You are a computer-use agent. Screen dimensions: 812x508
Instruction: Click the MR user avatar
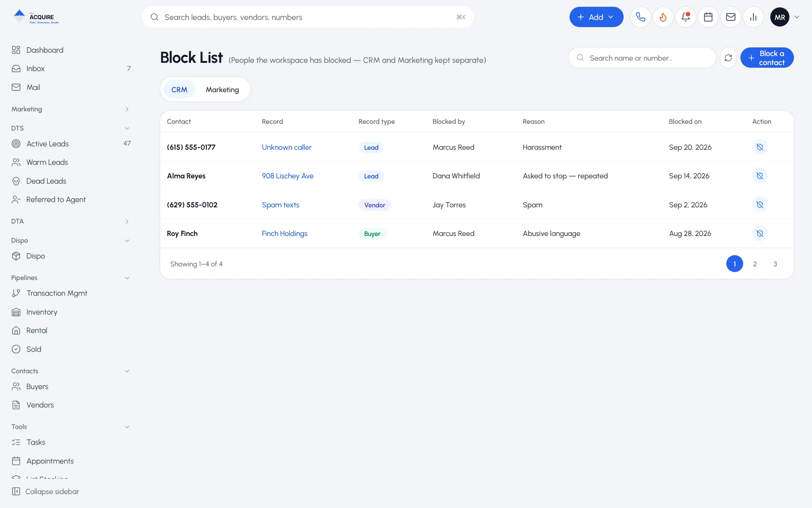tap(780, 17)
